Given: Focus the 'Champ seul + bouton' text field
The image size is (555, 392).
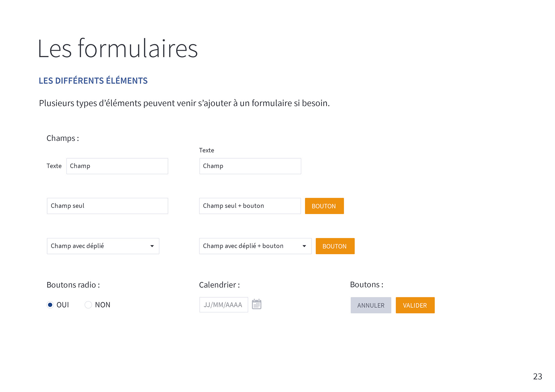Looking at the screenshot, I should click(x=250, y=206).
